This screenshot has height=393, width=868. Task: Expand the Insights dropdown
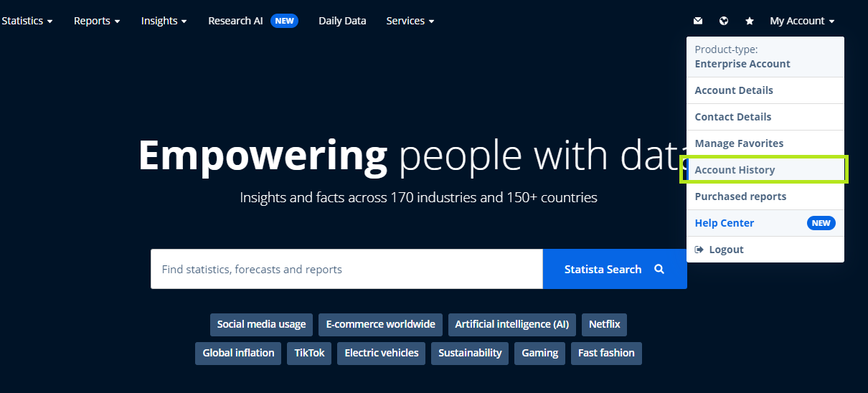pos(164,21)
